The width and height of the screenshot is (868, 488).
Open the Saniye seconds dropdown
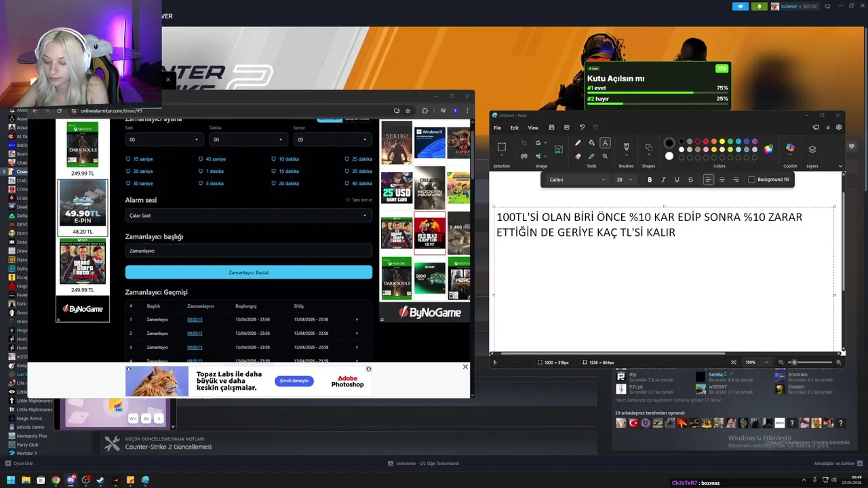(x=332, y=140)
